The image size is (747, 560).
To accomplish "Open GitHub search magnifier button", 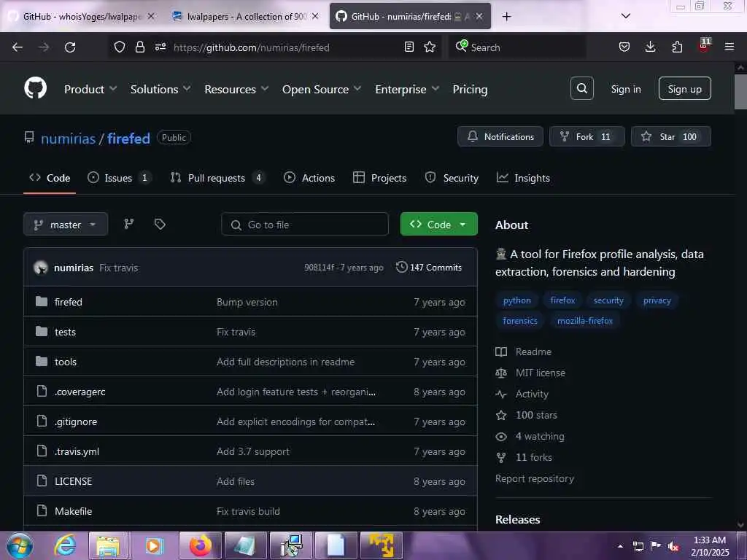I will pyautogui.click(x=581, y=88).
